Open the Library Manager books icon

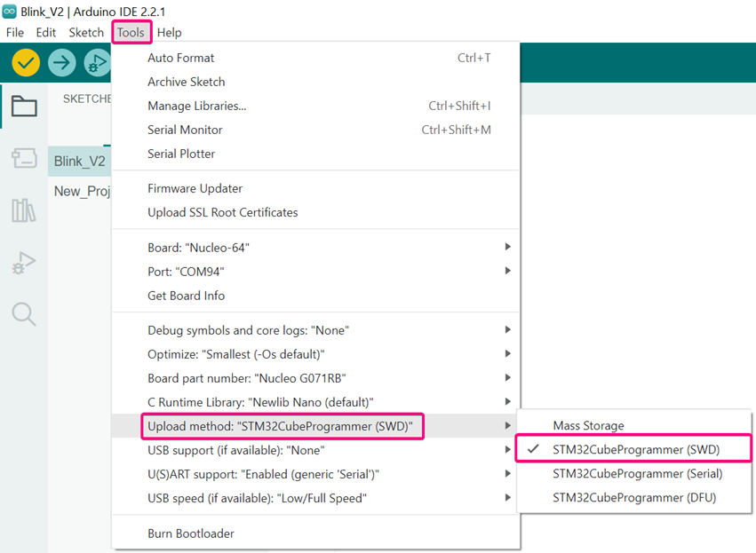[24, 210]
